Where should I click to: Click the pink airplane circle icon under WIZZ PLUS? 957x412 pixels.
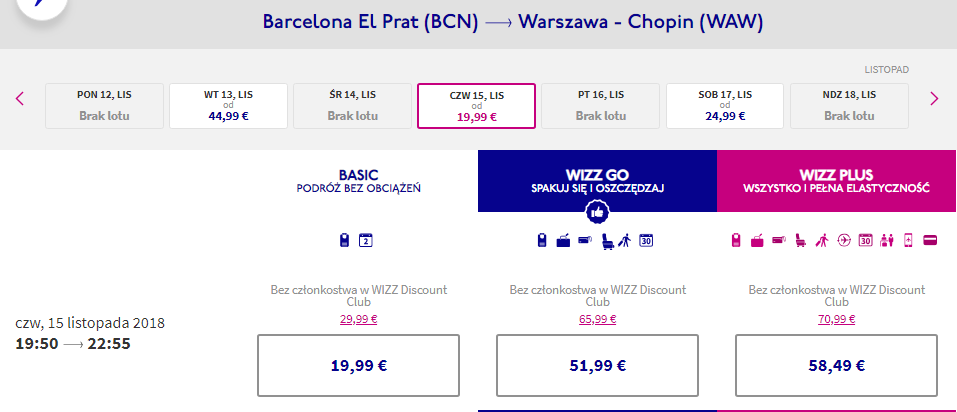click(x=844, y=240)
